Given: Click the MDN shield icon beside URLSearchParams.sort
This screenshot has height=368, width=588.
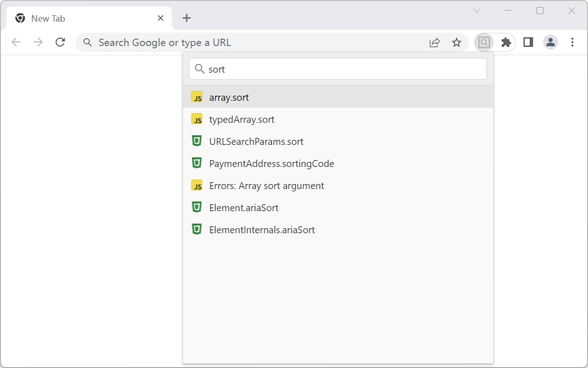Looking at the screenshot, I should coord(197,141).
